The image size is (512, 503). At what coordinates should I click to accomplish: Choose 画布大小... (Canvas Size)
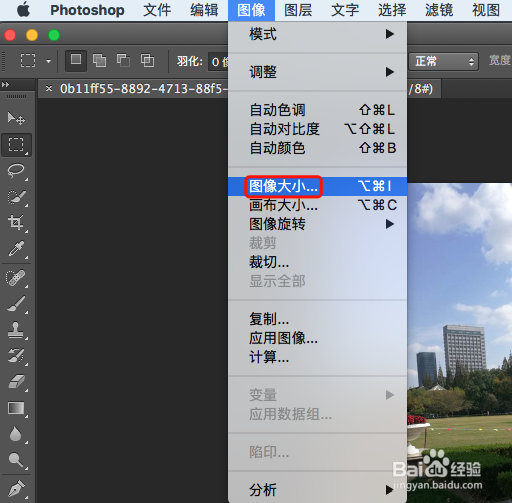click(x=317, y=205)
